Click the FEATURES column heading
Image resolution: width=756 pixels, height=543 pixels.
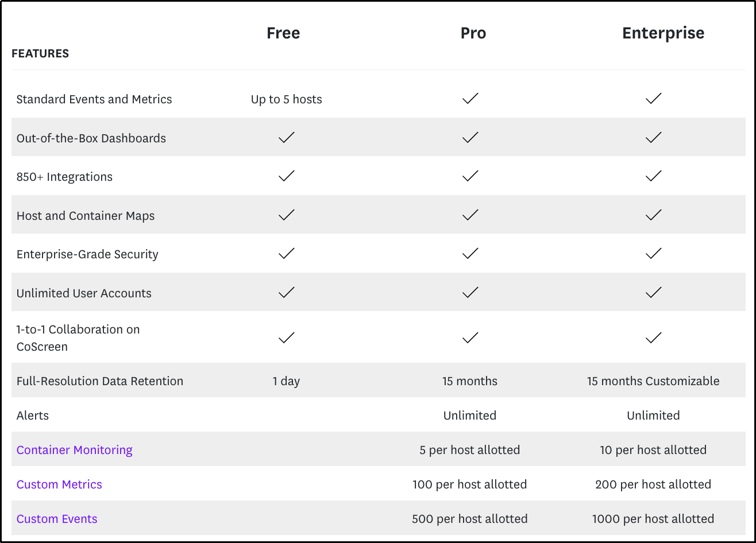(40, 53)
